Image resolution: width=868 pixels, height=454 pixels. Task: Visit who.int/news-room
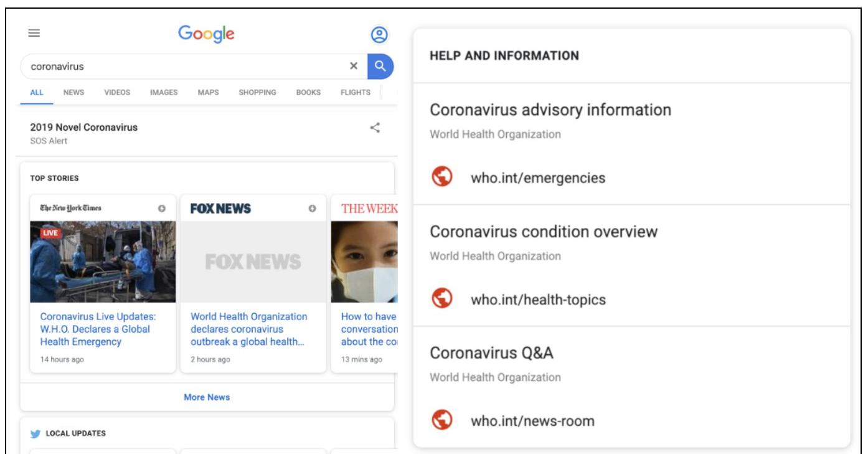(x=532, y=421)
